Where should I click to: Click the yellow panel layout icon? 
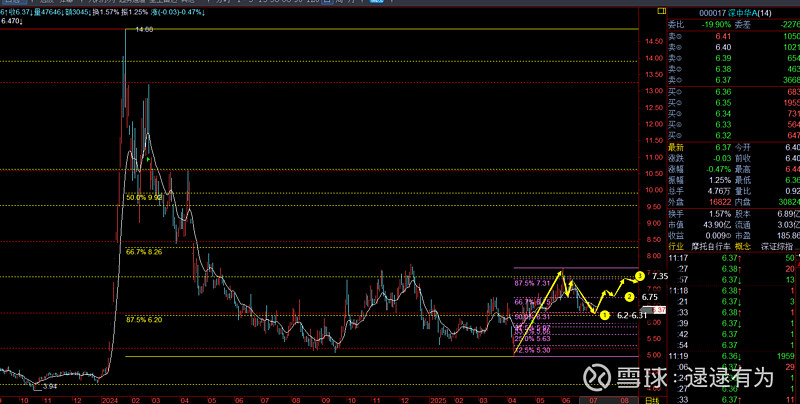point(662,10)
